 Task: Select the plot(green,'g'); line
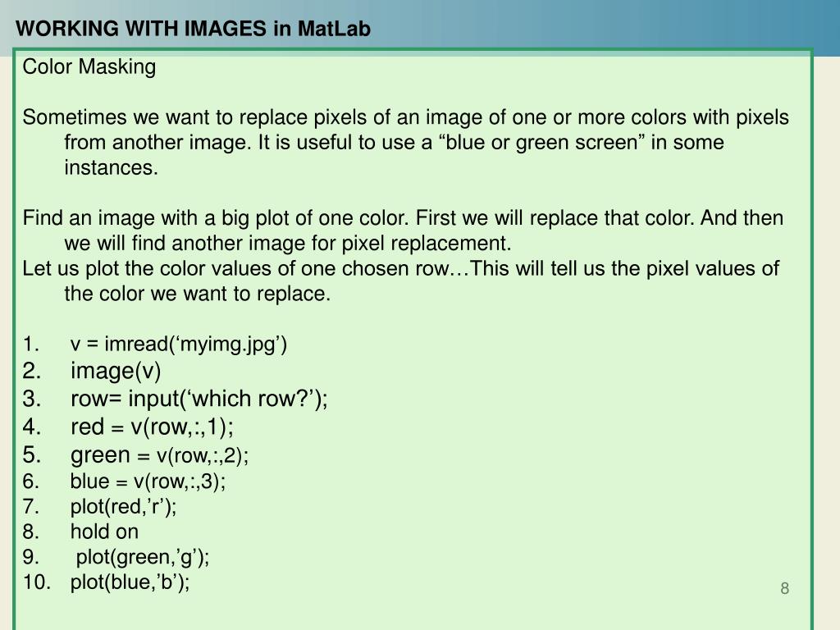pos(143,557)
